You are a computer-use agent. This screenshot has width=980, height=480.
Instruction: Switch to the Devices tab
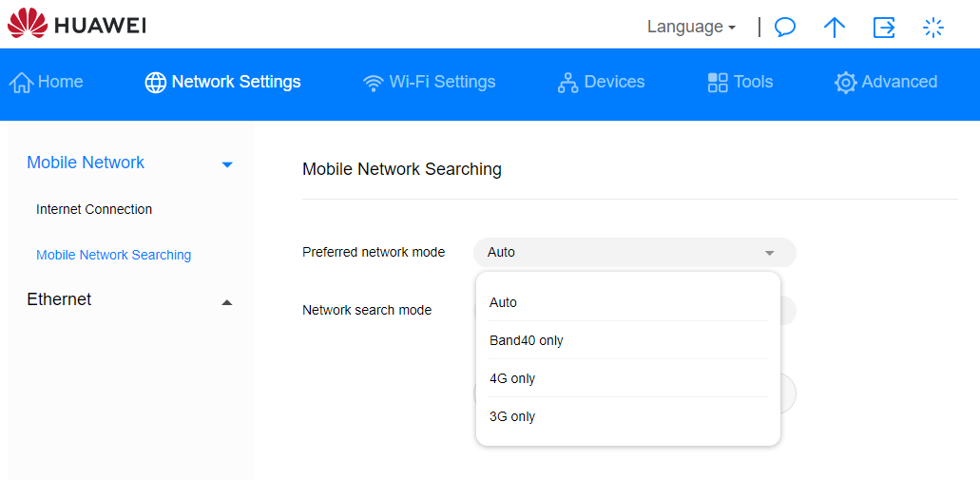tap(601, 82)
